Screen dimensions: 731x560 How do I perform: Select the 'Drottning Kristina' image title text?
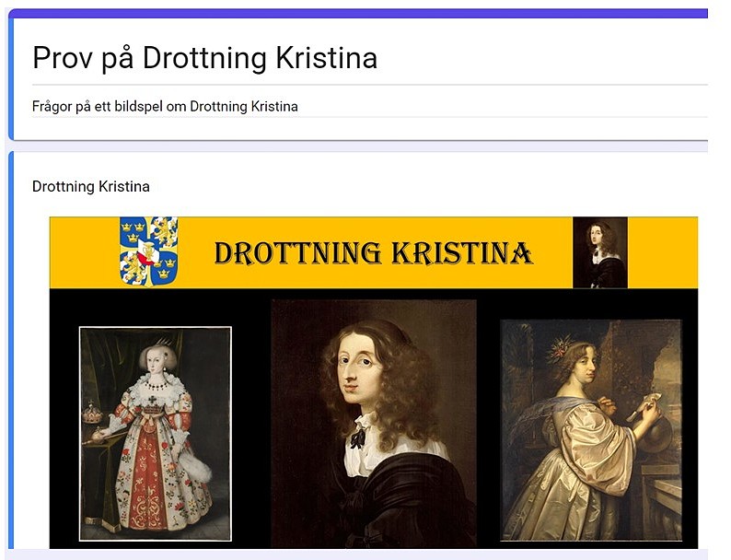(x=91, y=186)
